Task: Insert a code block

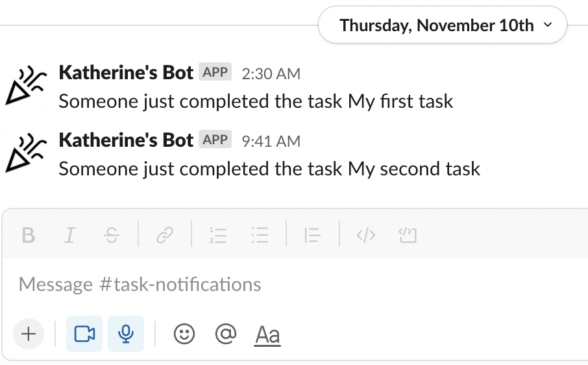Action: [x=408, y=235]
